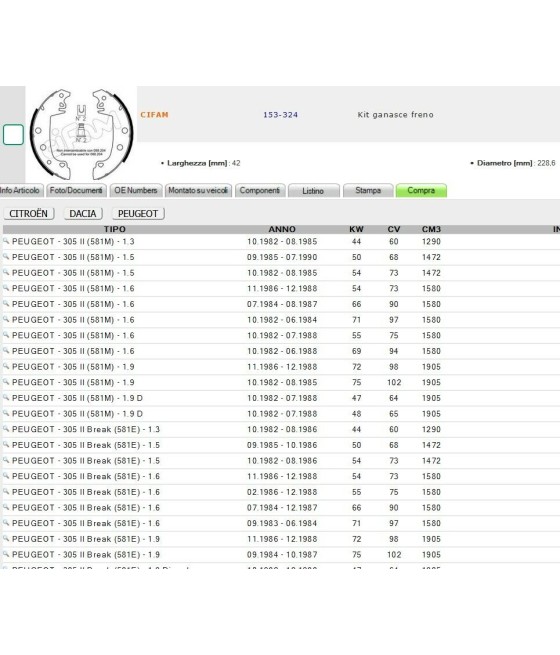560x655 pixels.
Task: Click magnifier icon for 305 II Break 1.3 row
Action: coord(6,429)
